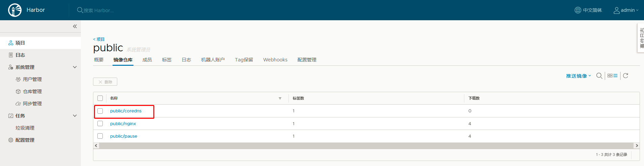Switch to the Tag保留 tab

[x=244, y=60]
